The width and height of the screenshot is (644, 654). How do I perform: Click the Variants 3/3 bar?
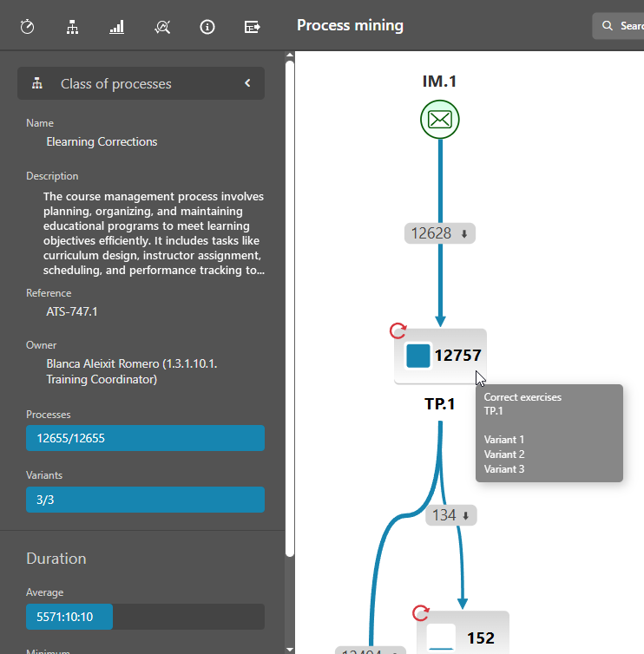point(145,499)
